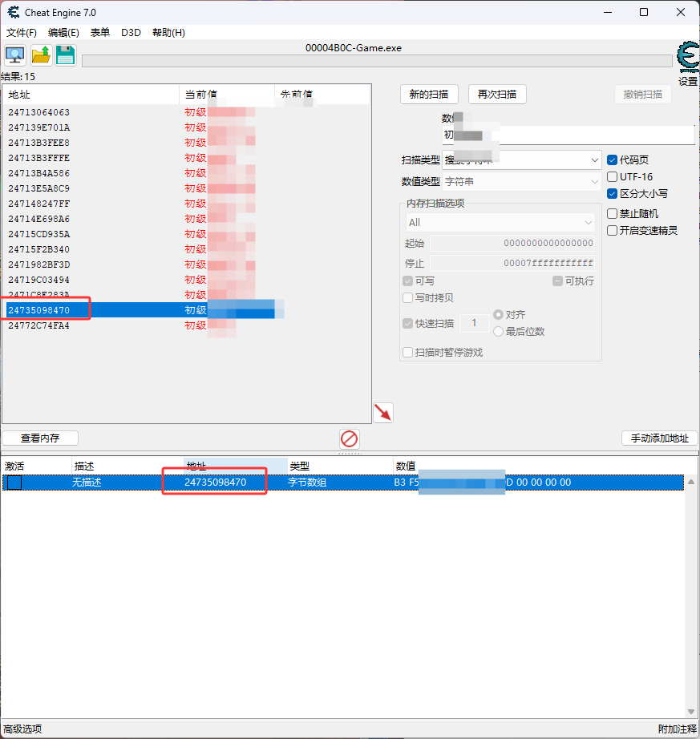The height and width of the screenshot is (739, 700).
Task: Tick the activate box in the address row
Action: point(14,483)
